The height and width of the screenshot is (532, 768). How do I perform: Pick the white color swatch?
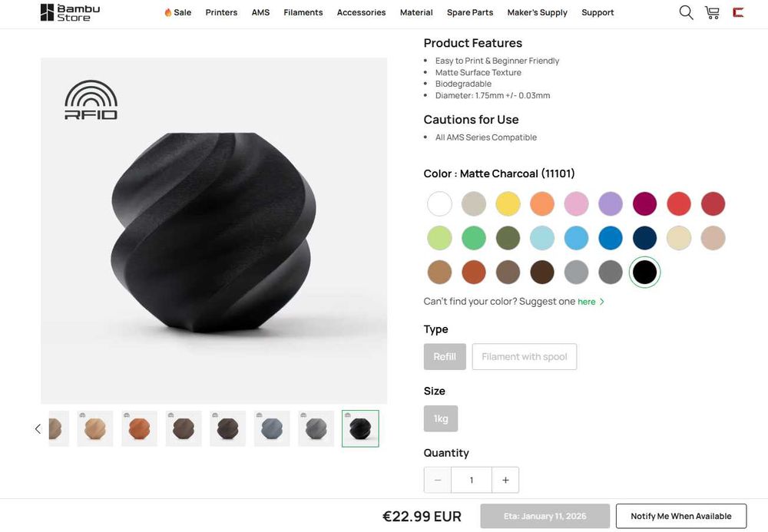439,204
